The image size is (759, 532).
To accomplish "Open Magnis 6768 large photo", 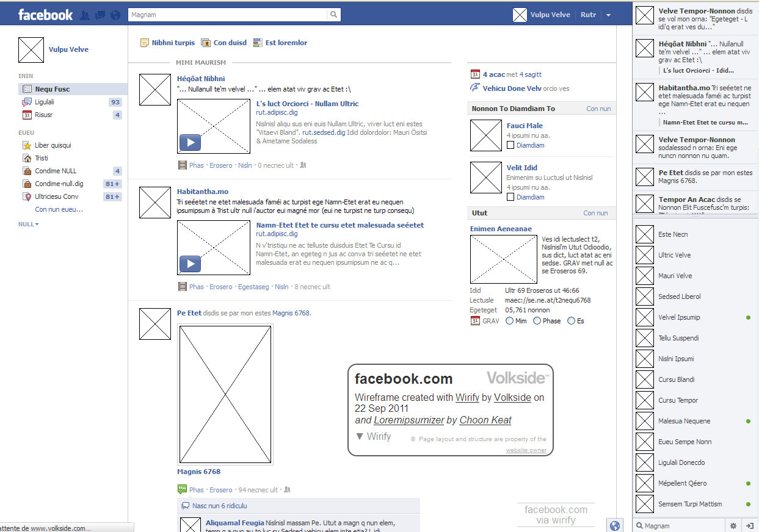I will tap(225, 395).
